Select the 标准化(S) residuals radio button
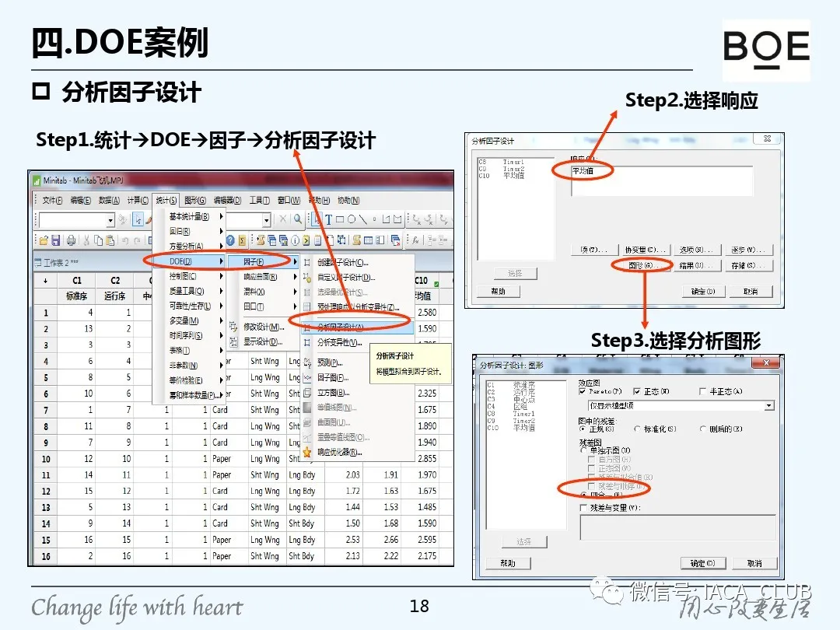 tap(637, 429)
